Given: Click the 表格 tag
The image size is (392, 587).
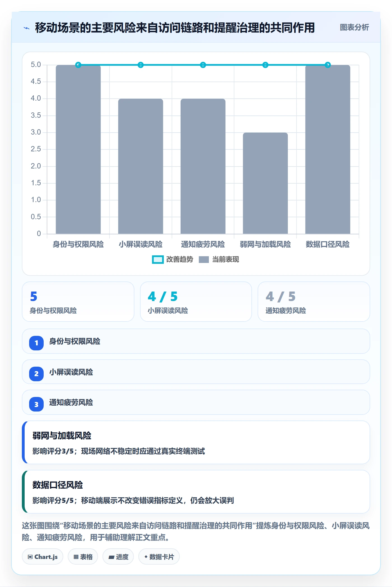Looking at the screenshot, I should click(83, 557).
